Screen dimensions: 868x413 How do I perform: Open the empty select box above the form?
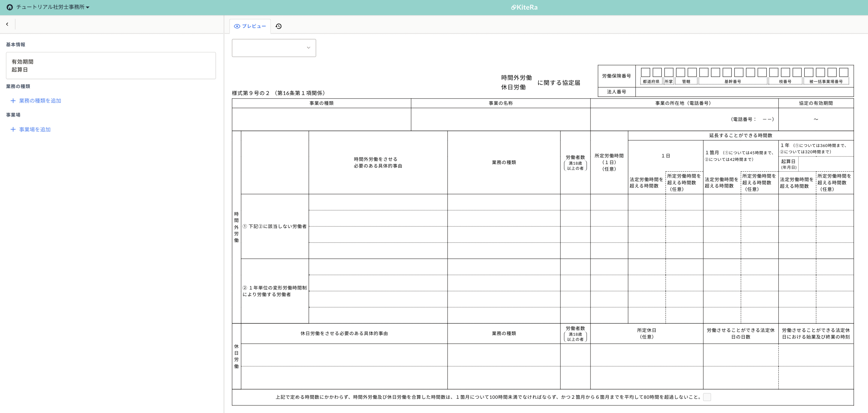[270, 48]
